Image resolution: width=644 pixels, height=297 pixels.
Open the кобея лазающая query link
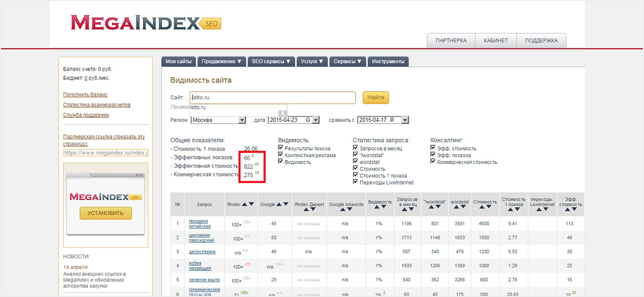coord(200,265)
